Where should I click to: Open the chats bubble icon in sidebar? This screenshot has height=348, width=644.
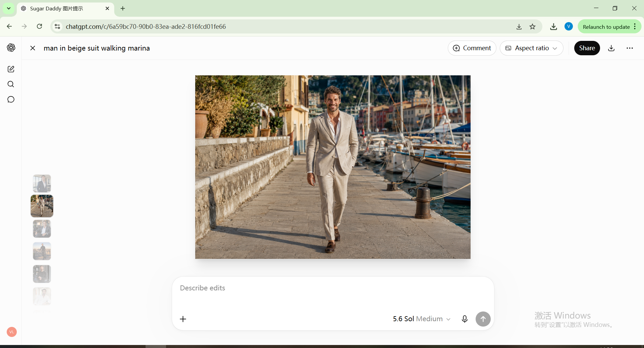point(11,99)
